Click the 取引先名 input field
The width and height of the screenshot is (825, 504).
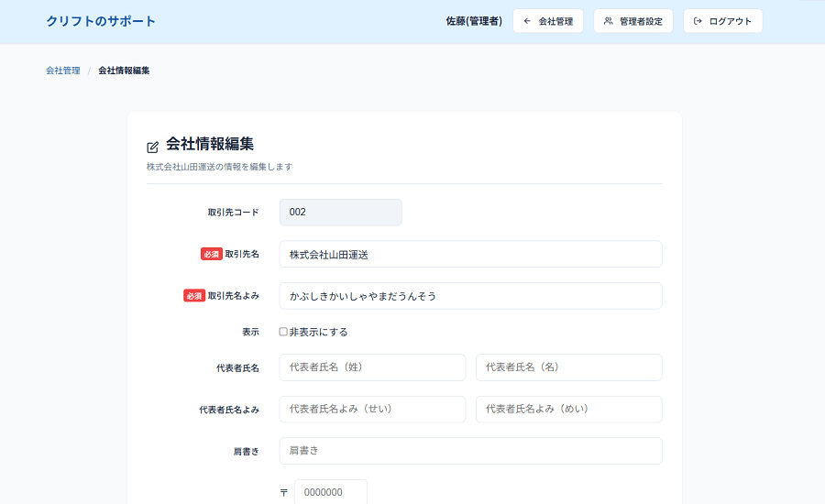(470, 254)
